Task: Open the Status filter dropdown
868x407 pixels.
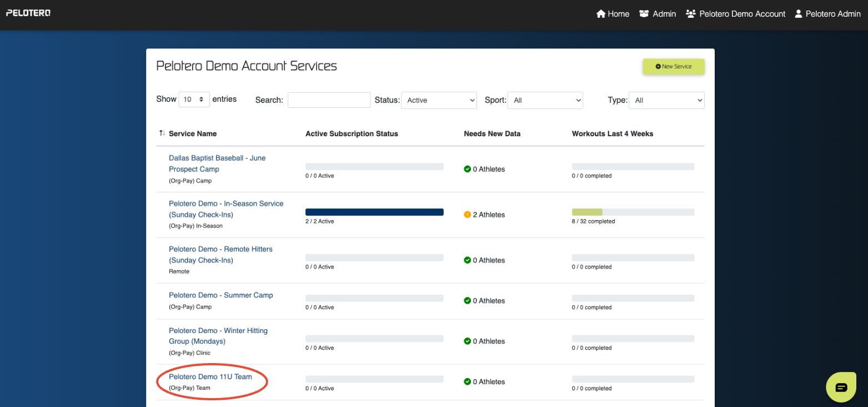Action: click(439, 100)
